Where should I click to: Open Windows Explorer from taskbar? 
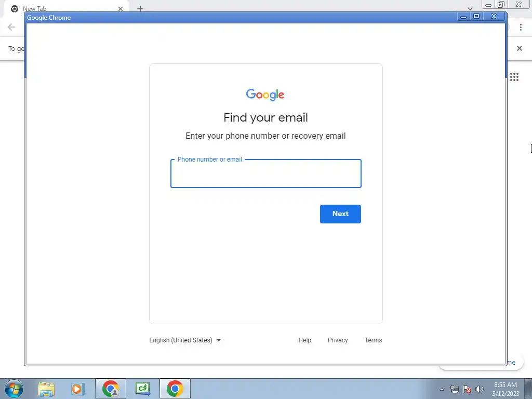pos(46,389)
